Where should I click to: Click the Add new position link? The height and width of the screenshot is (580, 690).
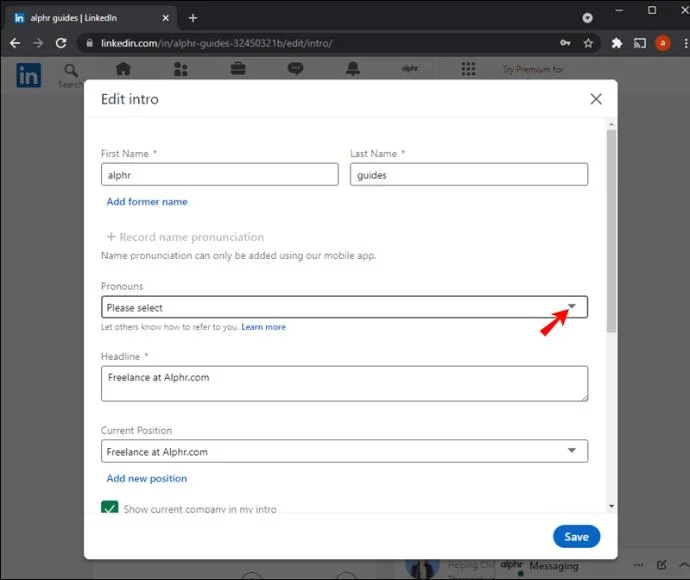pos(147,478)
